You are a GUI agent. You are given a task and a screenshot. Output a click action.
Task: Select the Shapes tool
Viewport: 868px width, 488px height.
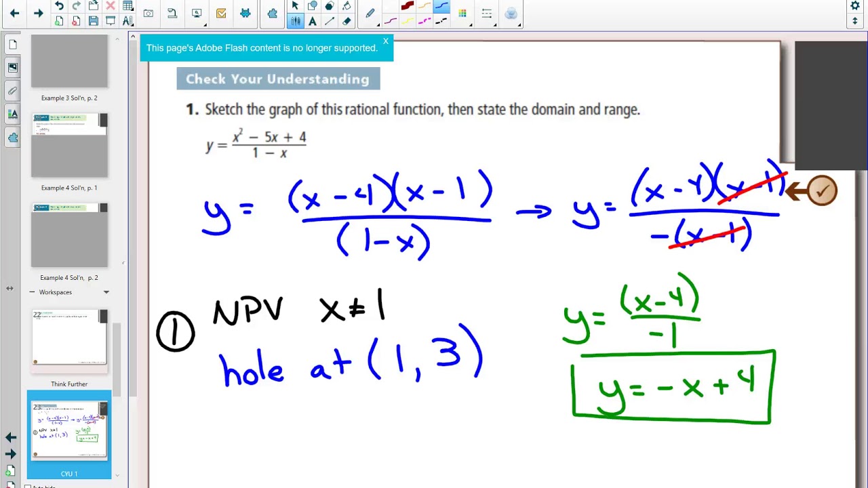pyautogui.click(x=313, y=6)
